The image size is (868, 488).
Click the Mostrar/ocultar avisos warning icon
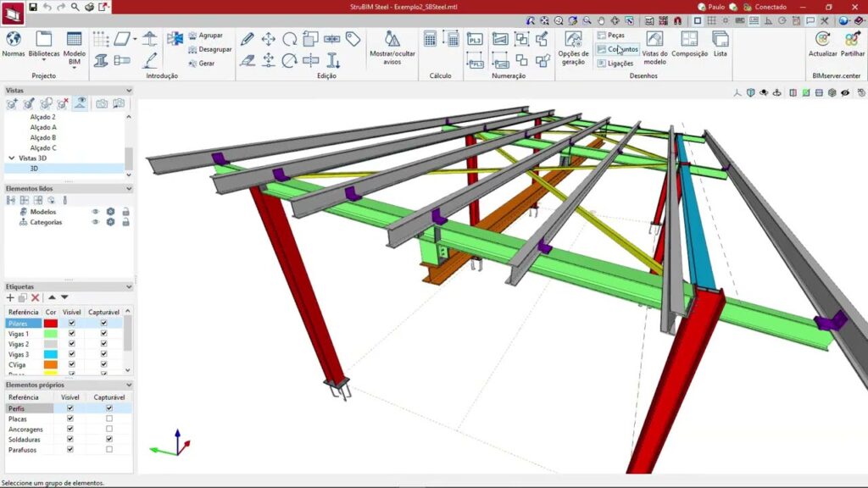[392, 40]
